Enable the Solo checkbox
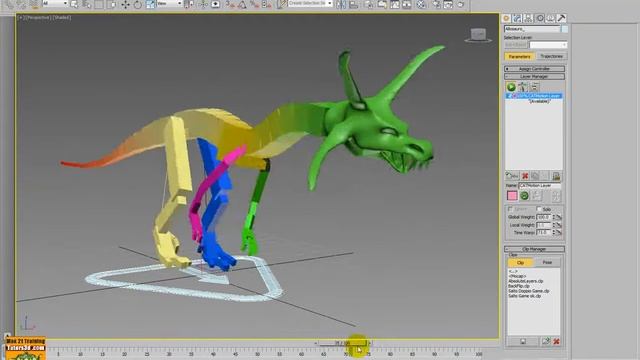640x360 pixels. pos(539,209)
